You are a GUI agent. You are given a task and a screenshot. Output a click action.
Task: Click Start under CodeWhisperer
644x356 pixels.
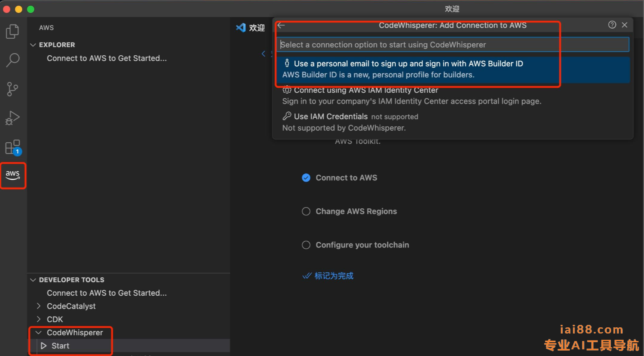[60, 346]
